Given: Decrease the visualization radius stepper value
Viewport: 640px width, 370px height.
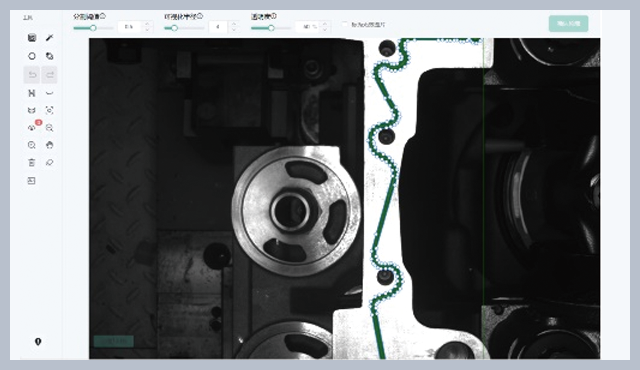Looking at the screenshot, I should pos(234,29).
